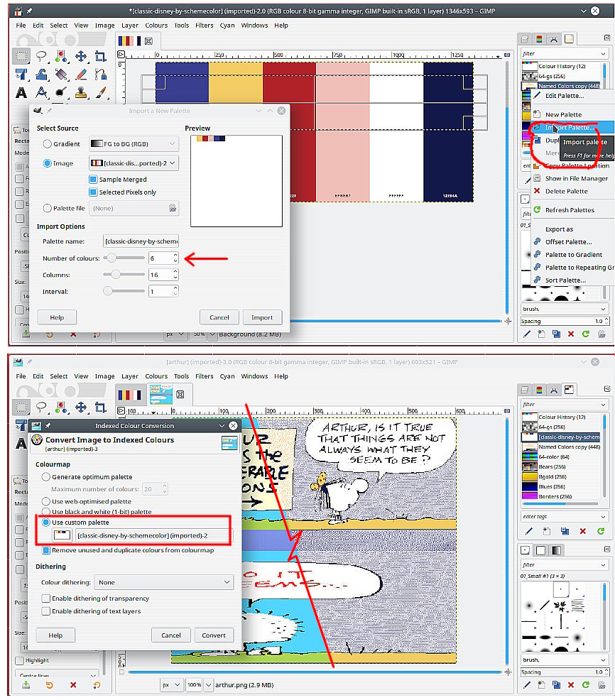The height and width of the screenshot is (700, 615).
Task: Close the arthur image tab with X icon
Action: [180, 394]
